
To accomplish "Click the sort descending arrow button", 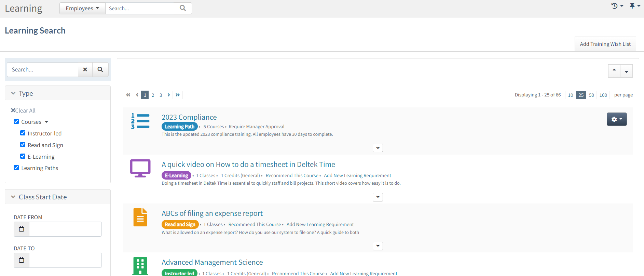I will click(627, 71).
